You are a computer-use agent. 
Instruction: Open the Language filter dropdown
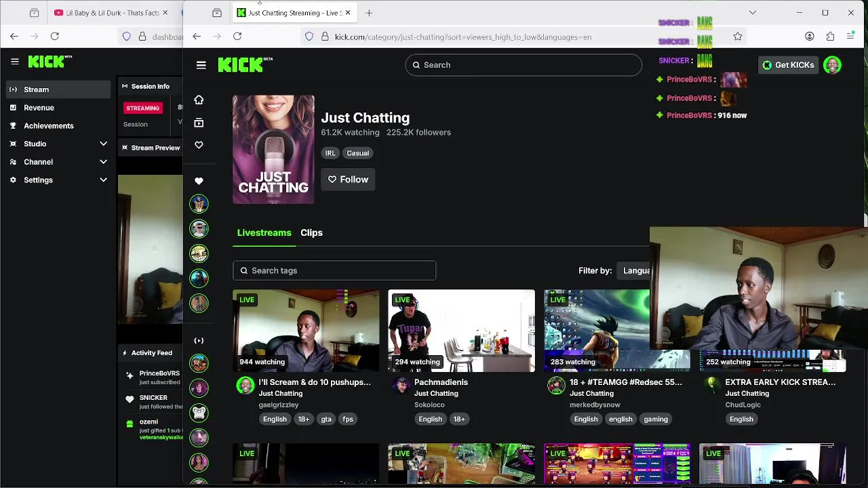pyautogui.click(x=633, y=270)
